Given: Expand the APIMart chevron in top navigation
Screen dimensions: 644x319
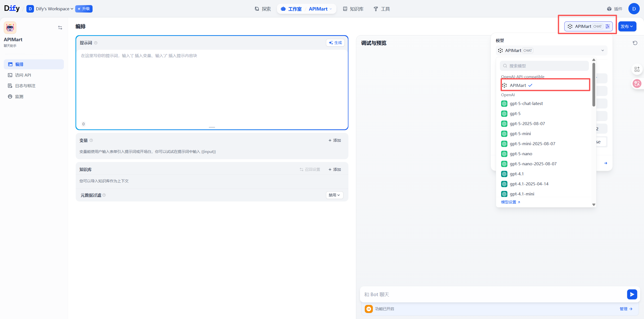Looking at the screenshot, I should (x=330, y=9).
